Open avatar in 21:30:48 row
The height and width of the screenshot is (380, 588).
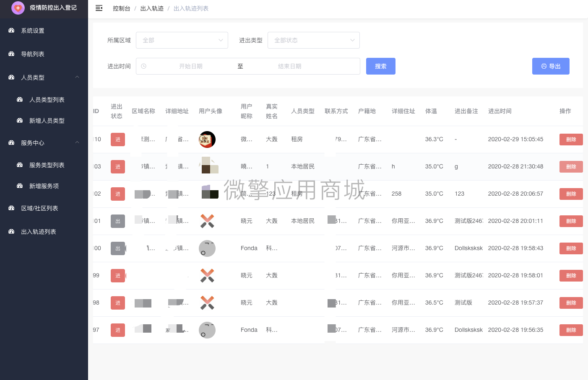208,165
